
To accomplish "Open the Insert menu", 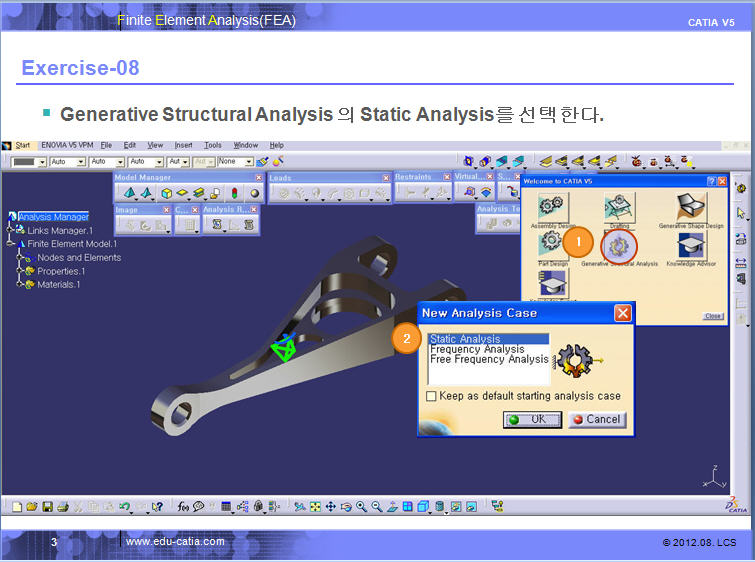I will pyautogui.click(x=184, y=145).
